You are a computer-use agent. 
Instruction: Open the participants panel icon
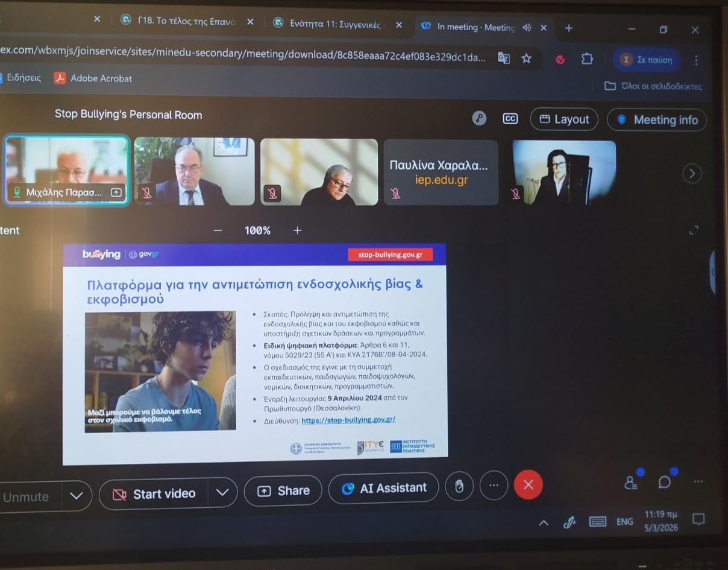pos(630,483)
